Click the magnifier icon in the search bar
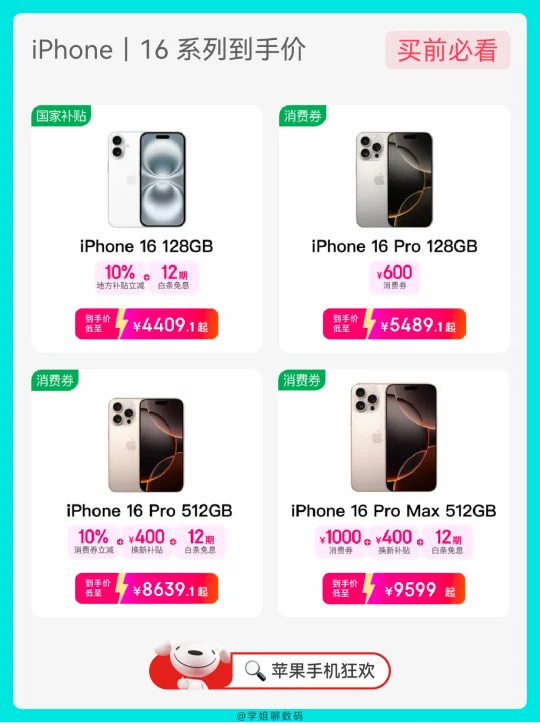Viewport: 540px width, 723px height. click(255, 670)
